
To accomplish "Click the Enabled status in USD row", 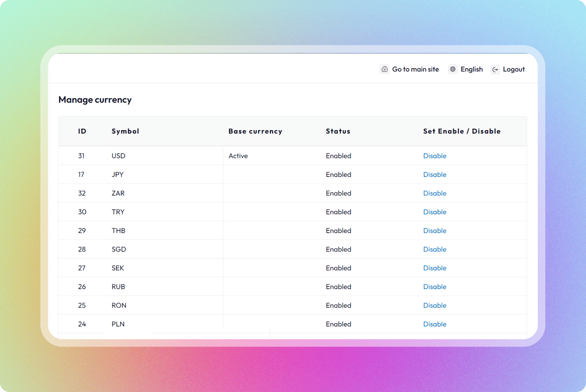I will pos(339,156).
